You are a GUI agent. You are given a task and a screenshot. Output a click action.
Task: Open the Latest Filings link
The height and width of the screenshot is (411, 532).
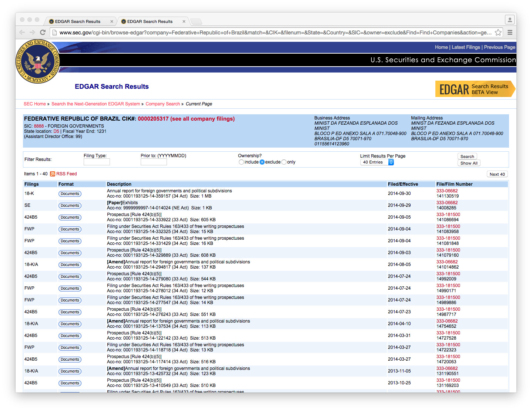(x=466, y=47)
